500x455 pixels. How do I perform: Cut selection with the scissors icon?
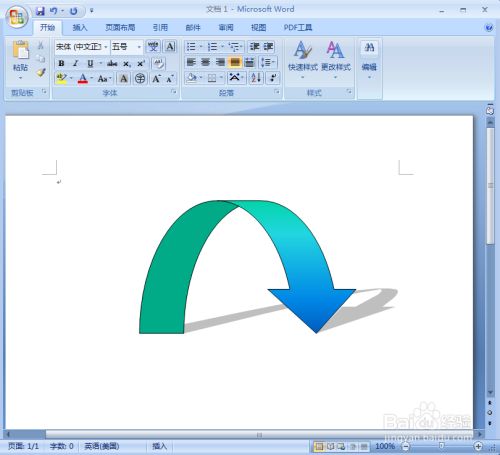click(x=41, y=45)
